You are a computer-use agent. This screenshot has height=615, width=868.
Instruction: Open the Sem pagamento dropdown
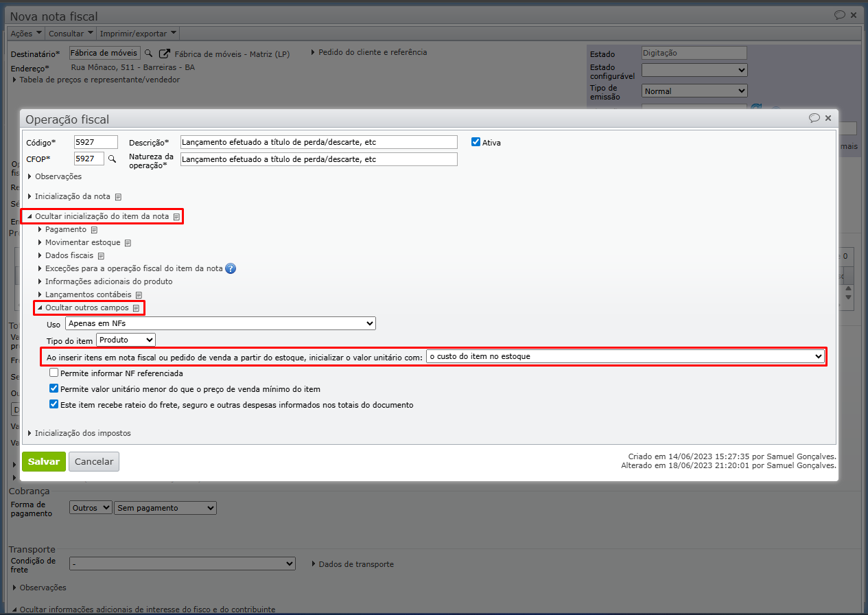[x=165, y=508]
